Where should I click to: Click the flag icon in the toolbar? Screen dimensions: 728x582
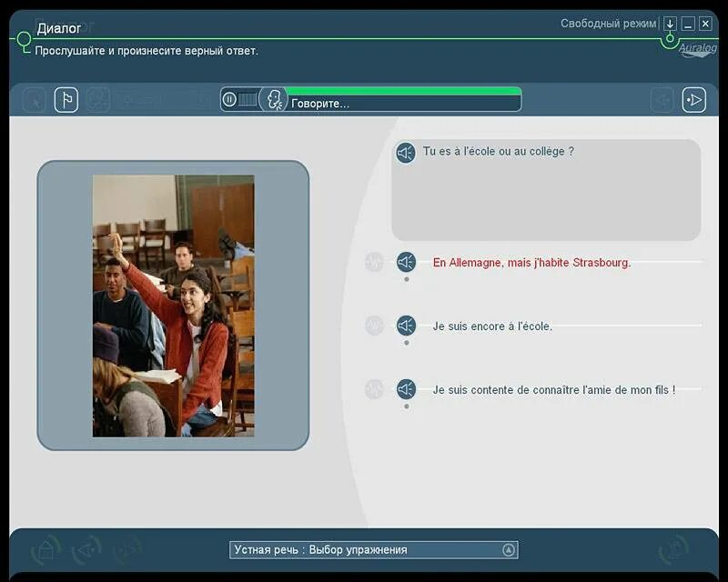pyautogui.click(x=66, y=100)
